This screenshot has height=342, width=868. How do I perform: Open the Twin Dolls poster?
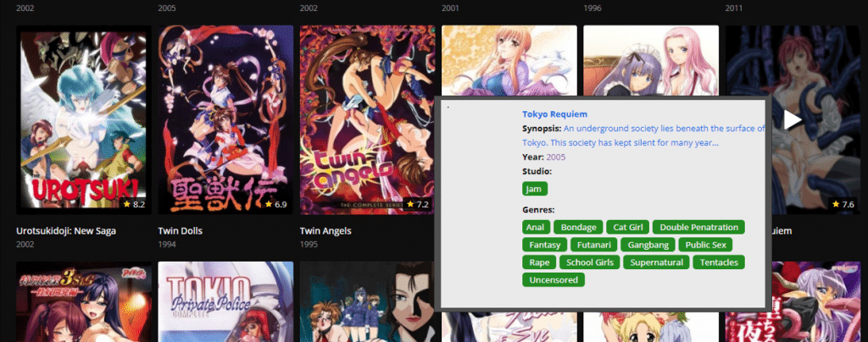(225, 120)
